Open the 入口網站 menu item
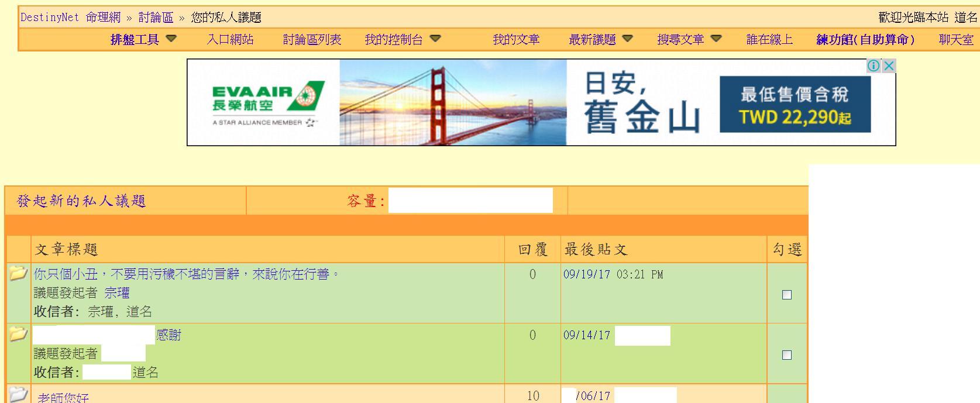Image resolution: width=980 pixels, height=403 pixels. [230, 40]
